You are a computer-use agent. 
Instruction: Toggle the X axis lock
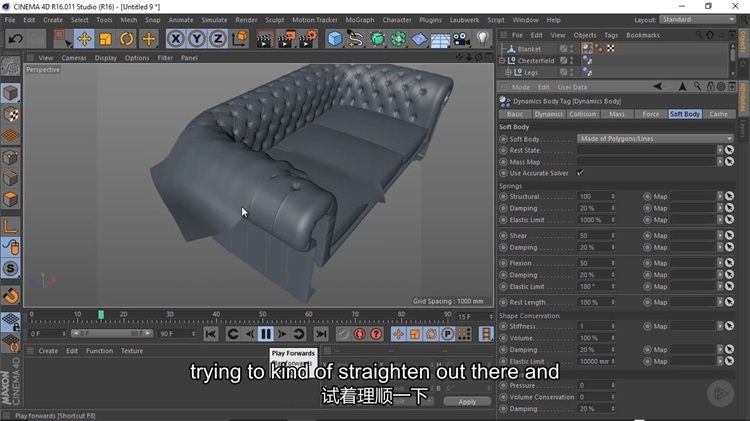coord(175,39)
